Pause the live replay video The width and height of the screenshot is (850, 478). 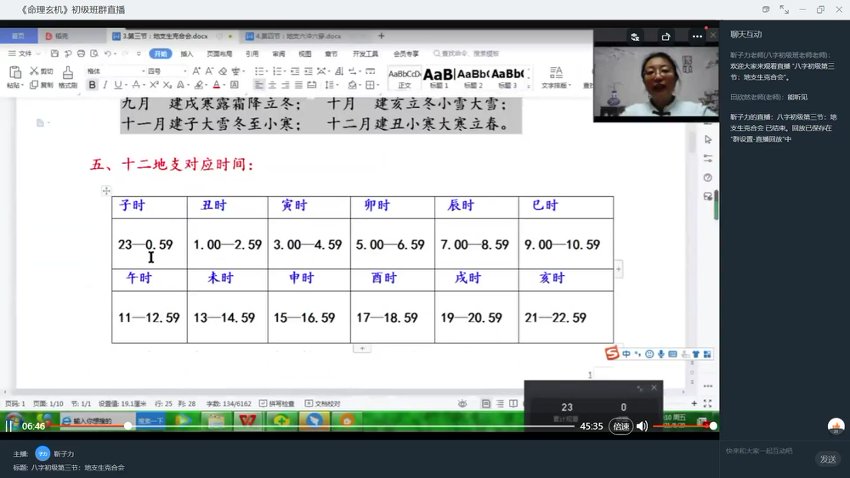coord(9,426)
